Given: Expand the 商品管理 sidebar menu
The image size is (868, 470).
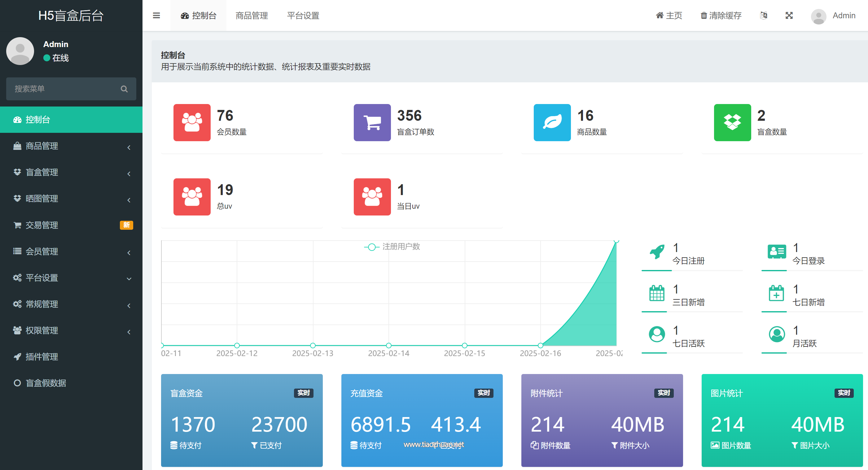Looking at the screenshot, I should click(71, 146).
